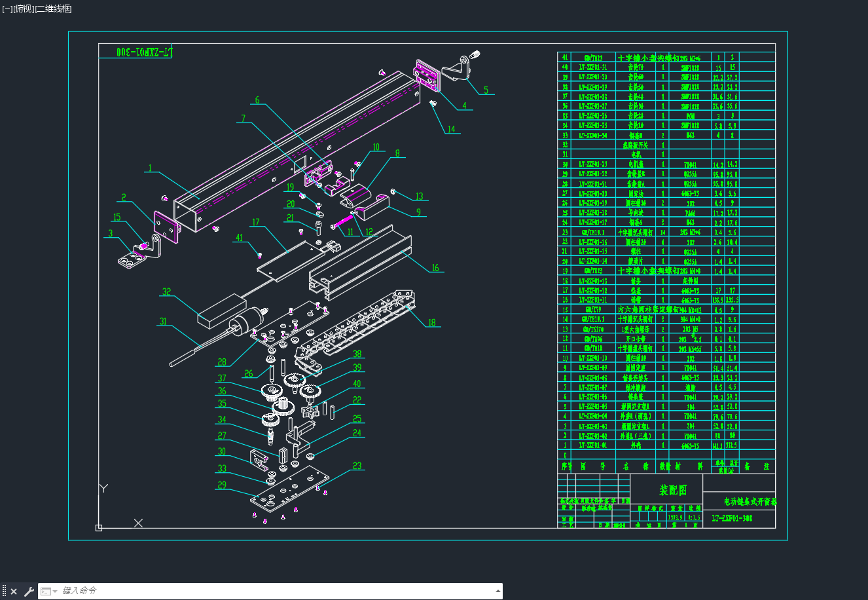The width and height of the screenshot is (868, 600).
Task: Pick callout number 40 in the exploded view
Action: coord(357,384)
